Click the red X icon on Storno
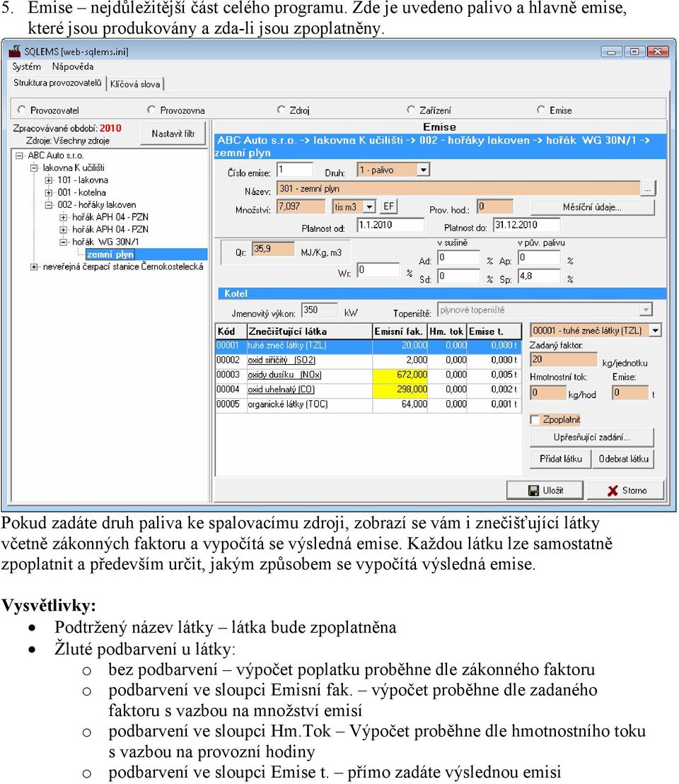The width and height of the screenshot is (679, 784). pos(613,491)
